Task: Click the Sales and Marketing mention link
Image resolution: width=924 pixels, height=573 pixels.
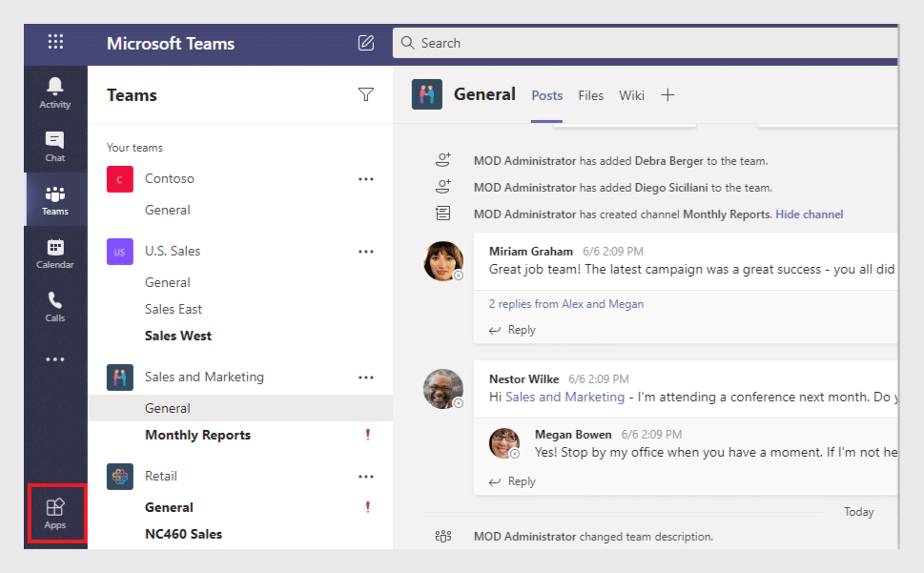Action: click(x=565, y=397)
